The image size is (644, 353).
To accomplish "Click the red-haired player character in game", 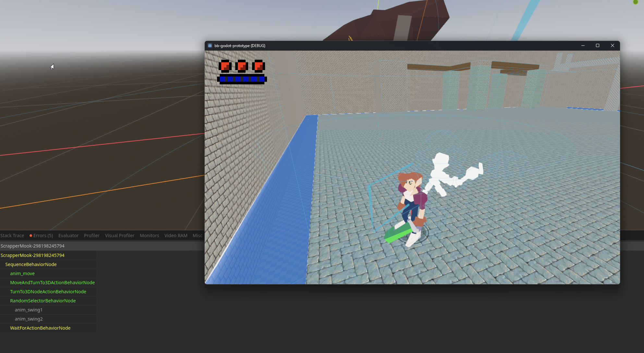I will click(411, 201).
